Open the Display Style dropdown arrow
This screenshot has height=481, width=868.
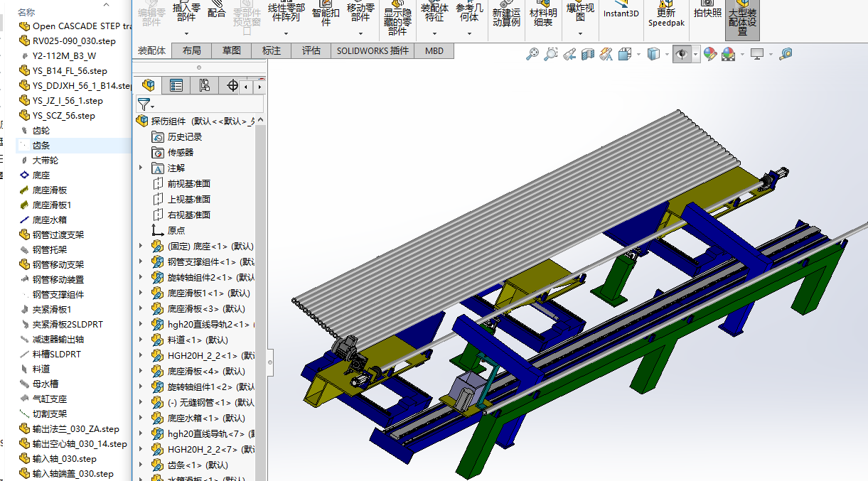667,54
